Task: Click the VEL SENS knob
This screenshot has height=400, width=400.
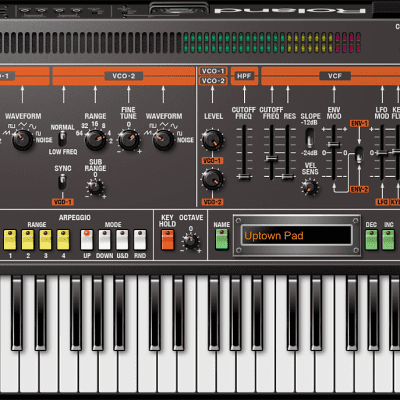Action: pos(310,187)
